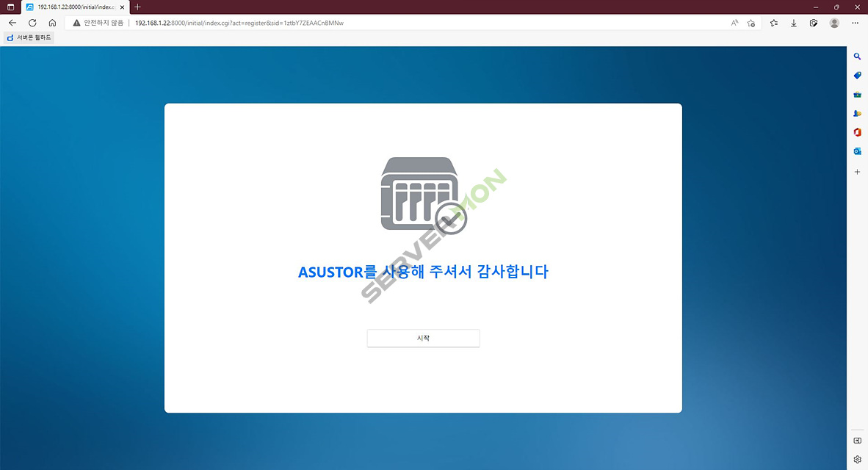Screen dimensions: 868x470
Task: Open the sidebar Outlook icon
Action: click(x=857, y=151)
